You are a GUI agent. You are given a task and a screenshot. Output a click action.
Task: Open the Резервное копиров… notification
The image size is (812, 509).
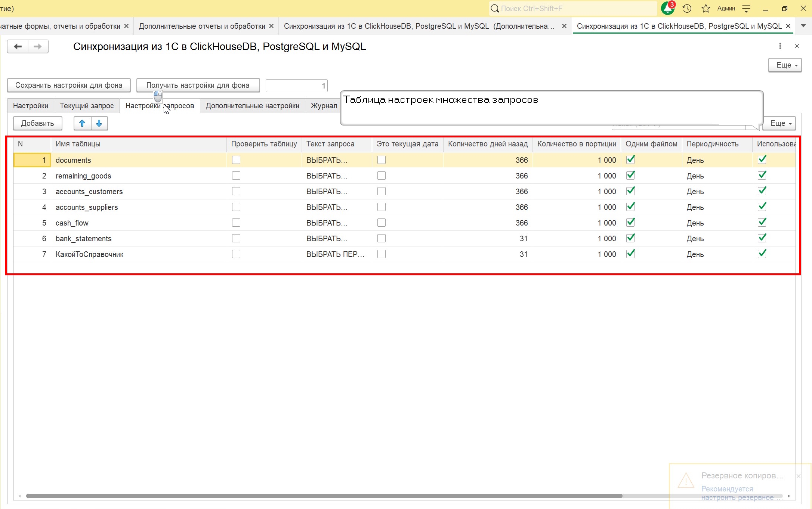742,476
